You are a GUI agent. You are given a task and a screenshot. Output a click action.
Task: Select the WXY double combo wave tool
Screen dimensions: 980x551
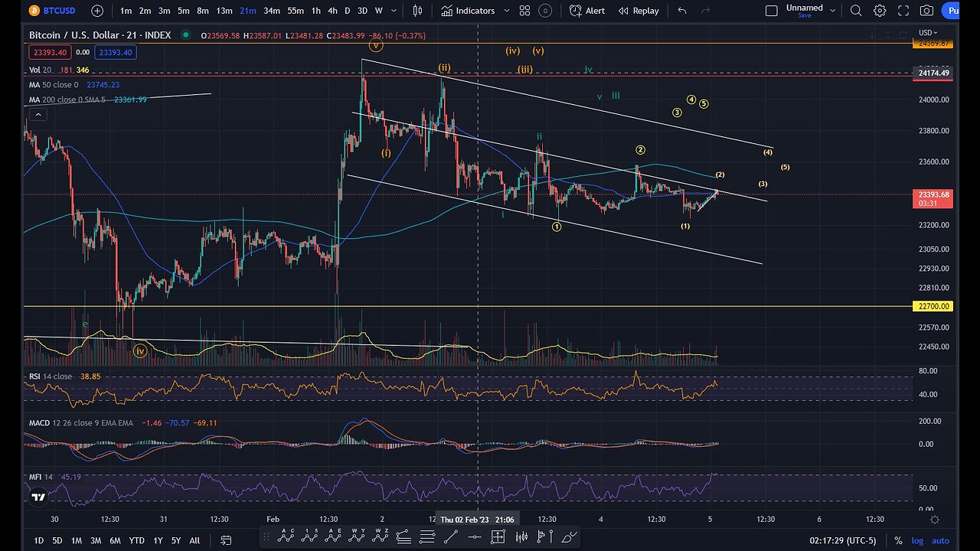click(x=357, y=537)
